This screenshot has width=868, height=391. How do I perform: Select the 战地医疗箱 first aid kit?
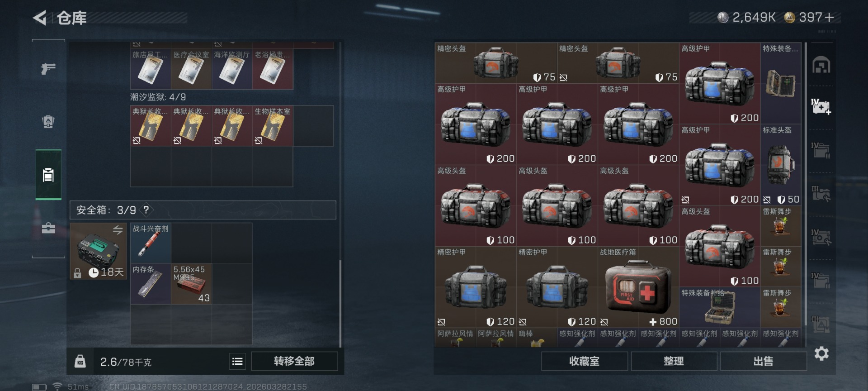click(638, 287)
